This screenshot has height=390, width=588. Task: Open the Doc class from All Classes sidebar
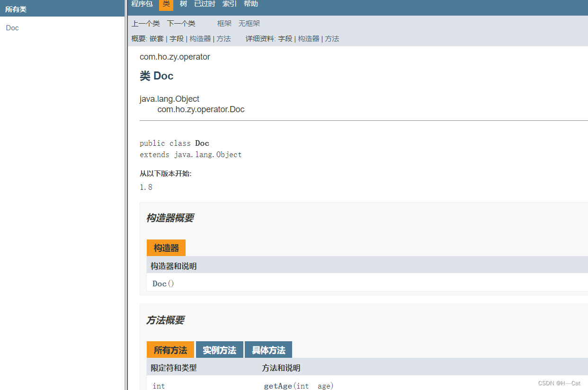click(12, 27)
